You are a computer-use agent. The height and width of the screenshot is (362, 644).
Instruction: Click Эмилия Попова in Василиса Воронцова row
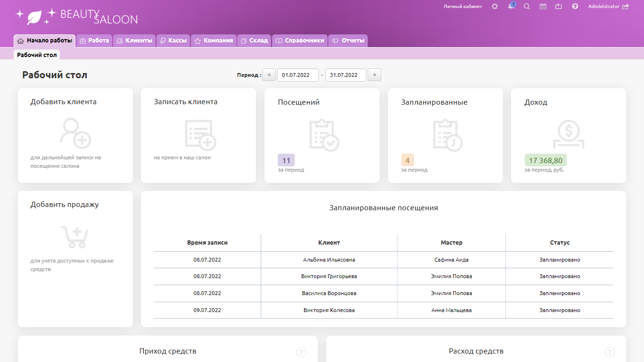click(452, 293)
